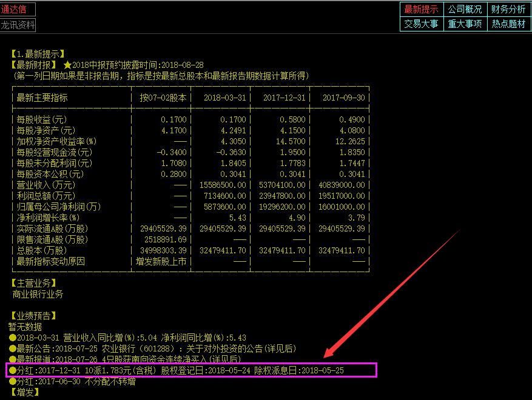Image resolution: width=532 pixels, height=400 pixels.
Task: Open the 公司概况 tab
Action: [x=465, y=10]
